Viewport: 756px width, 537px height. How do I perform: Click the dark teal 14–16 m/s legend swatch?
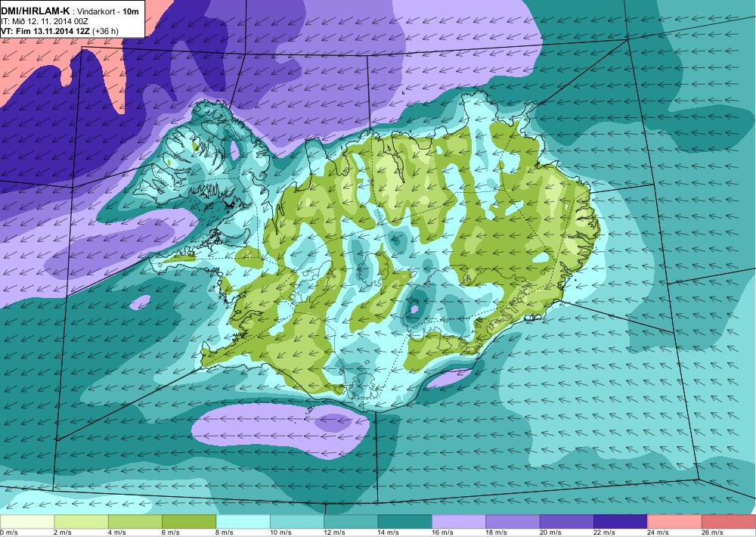(405, 522)
